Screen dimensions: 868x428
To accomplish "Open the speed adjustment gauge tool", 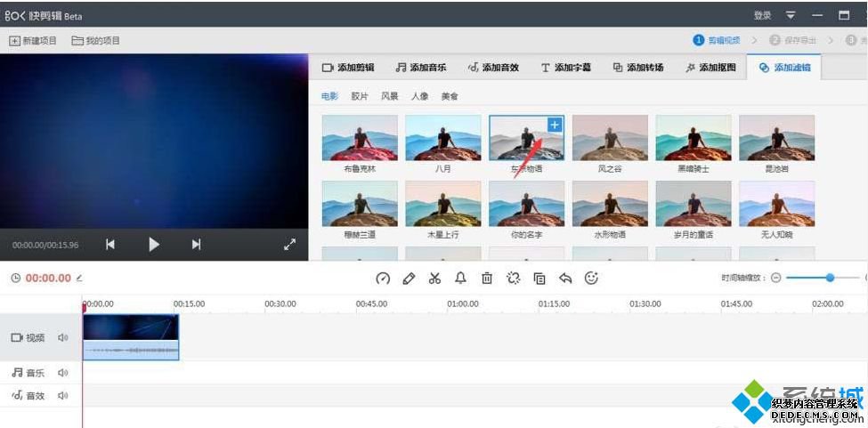I will tap(383, 279).
